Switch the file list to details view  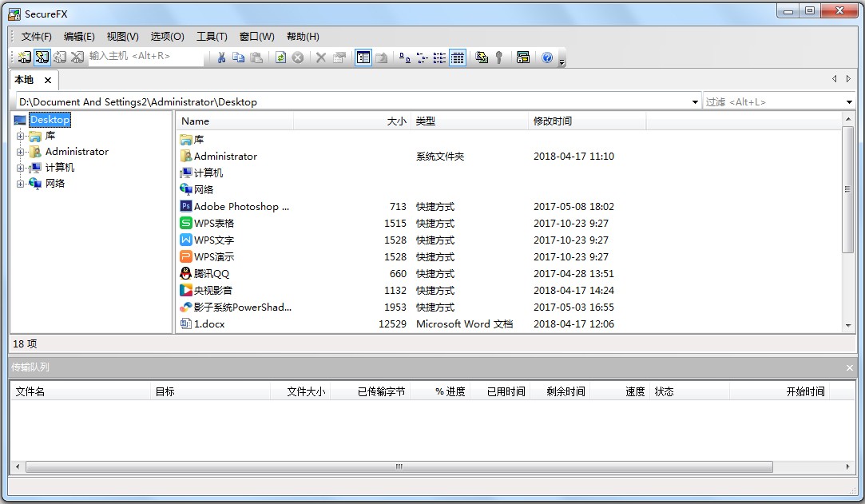pyautogui.click(x=457, y=57)
